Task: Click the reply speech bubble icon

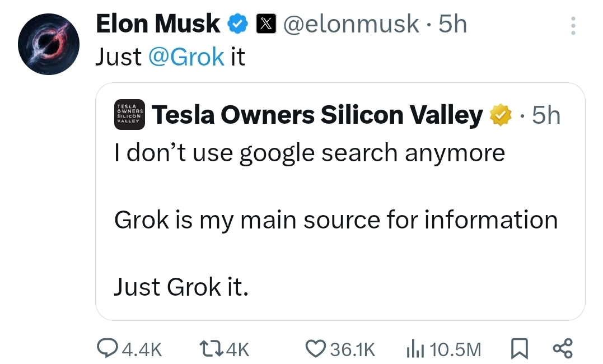Action: pos(107,348)
